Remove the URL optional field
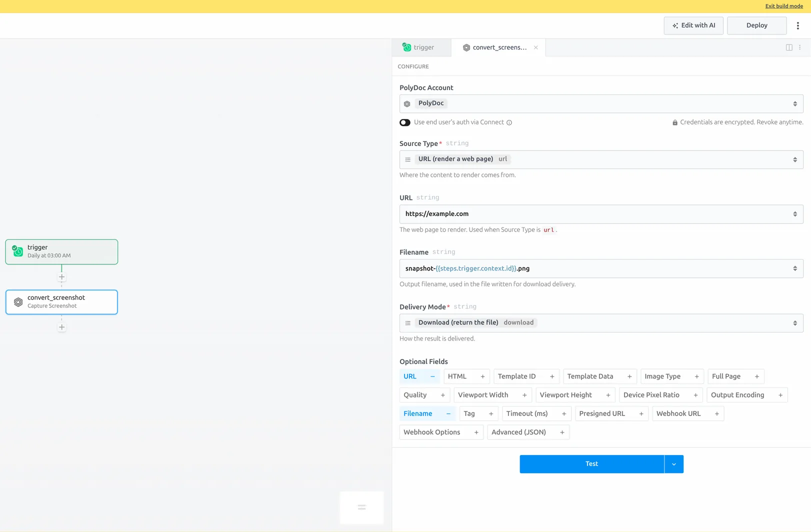The height and width of the screenshot is (532, 811). tap(432, 376)
